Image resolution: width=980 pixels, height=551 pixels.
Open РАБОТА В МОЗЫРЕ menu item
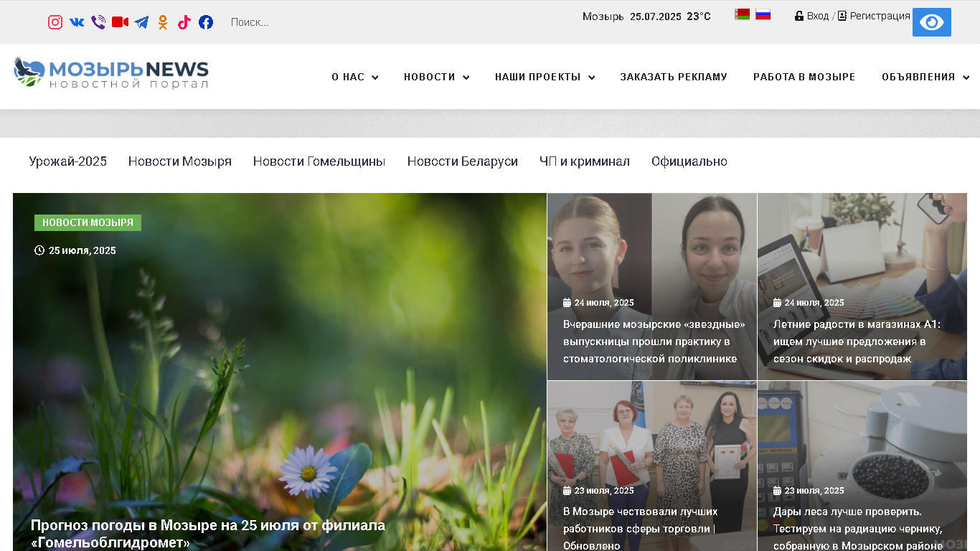804,77
